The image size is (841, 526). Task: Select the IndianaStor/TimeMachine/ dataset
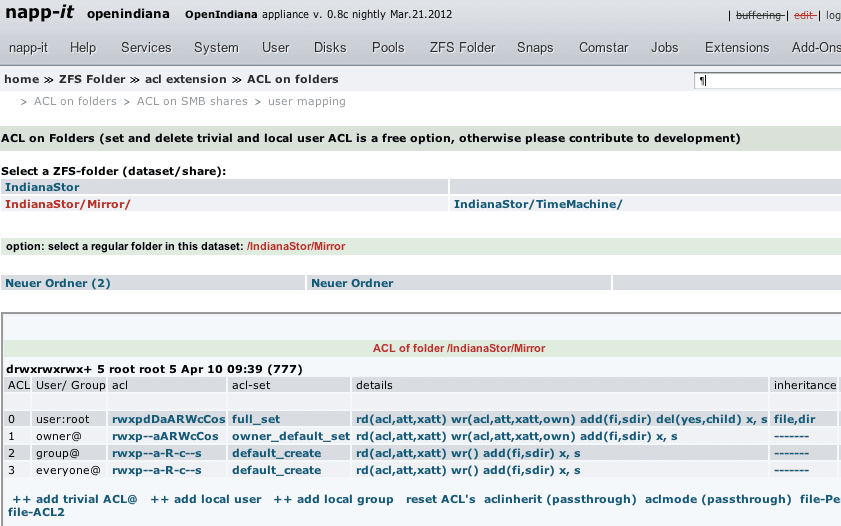click(537, 204)
